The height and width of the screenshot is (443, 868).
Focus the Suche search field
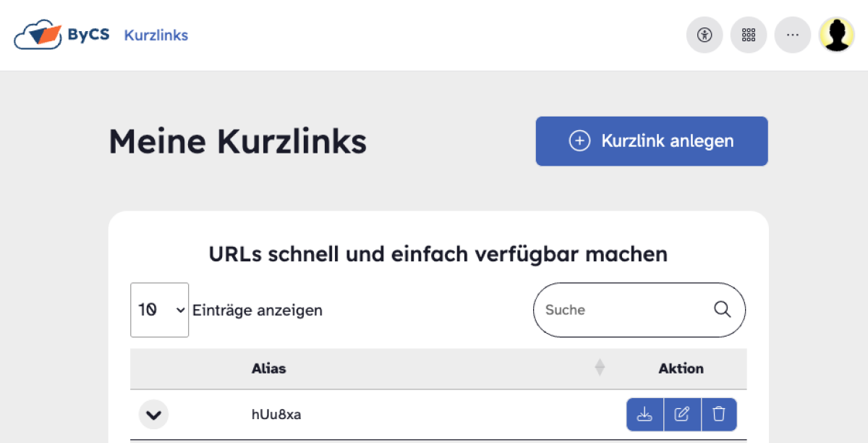(622, 310)
